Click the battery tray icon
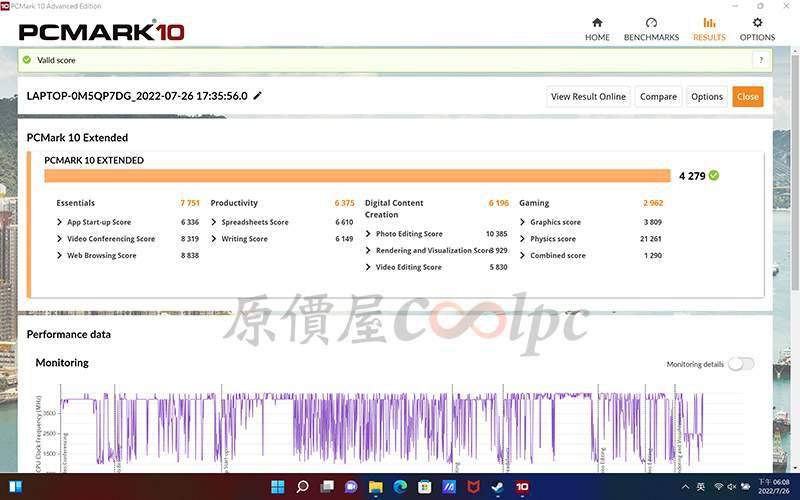The height and width of the screenshot is (500, 800). (x=745, y=487)
